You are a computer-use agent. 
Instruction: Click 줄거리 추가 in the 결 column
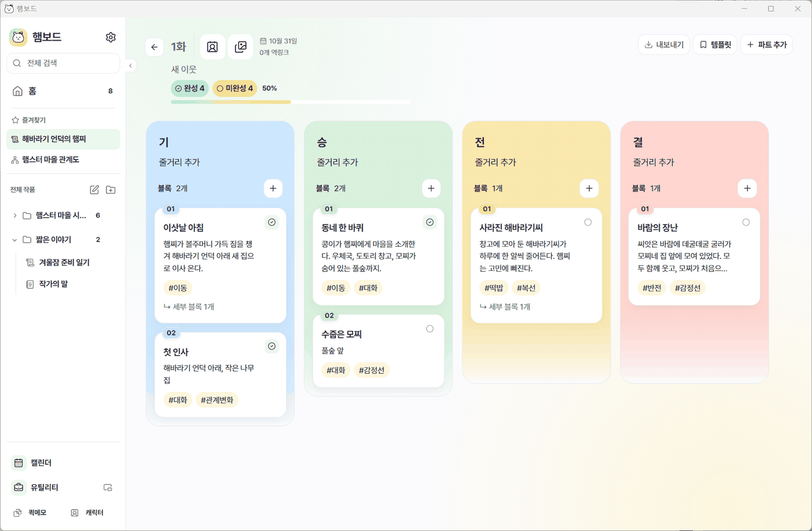654,162
